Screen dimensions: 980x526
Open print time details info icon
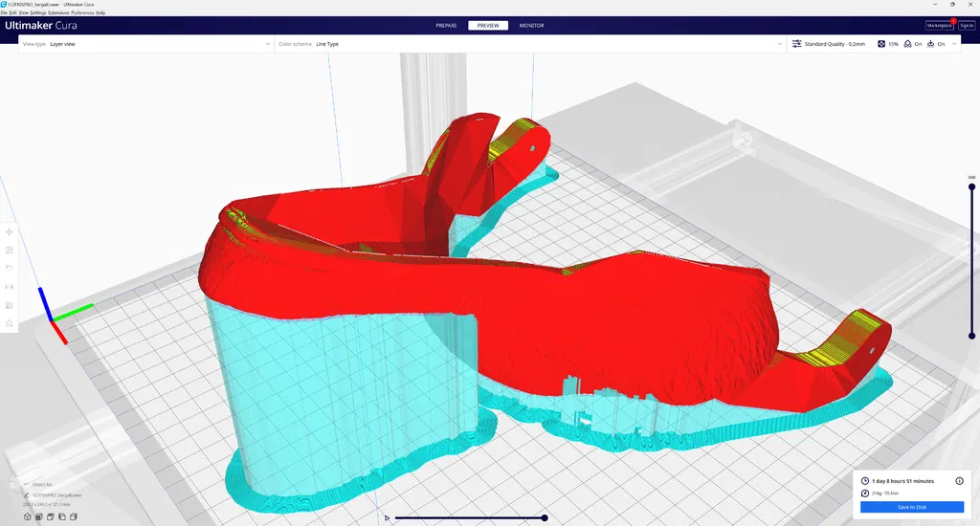(959, 481)
